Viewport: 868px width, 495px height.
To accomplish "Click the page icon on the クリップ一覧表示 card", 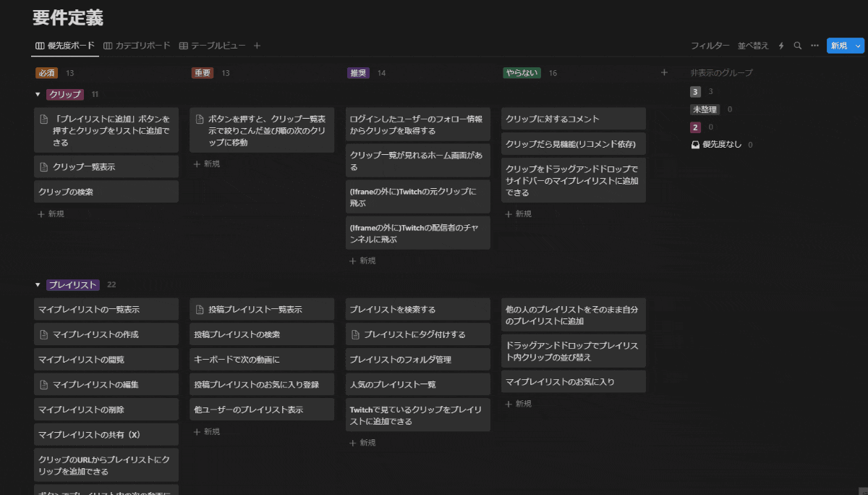I will pos(43,166).
